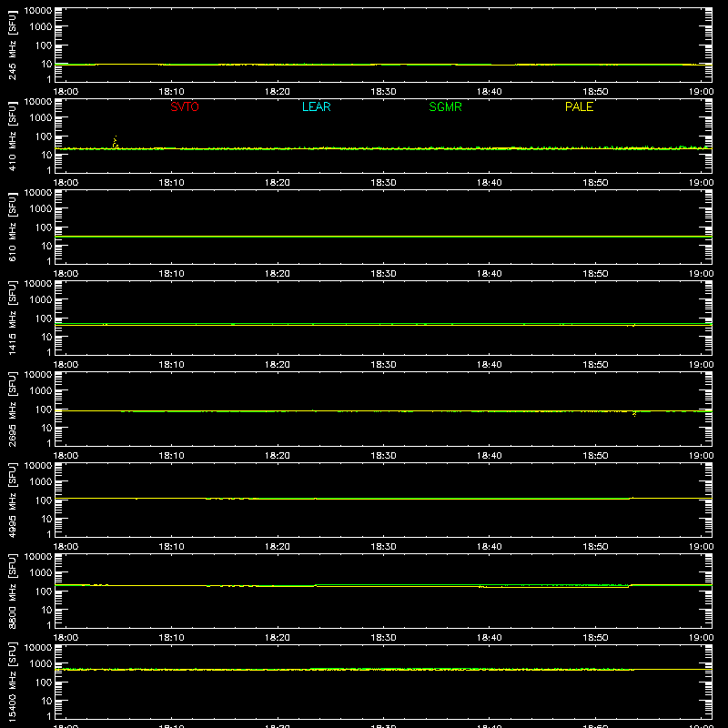This screenshot has width=728, height=728.
Task: Click the 18:30 tick label under 245 MHz panel
Action: click(383, 92)
